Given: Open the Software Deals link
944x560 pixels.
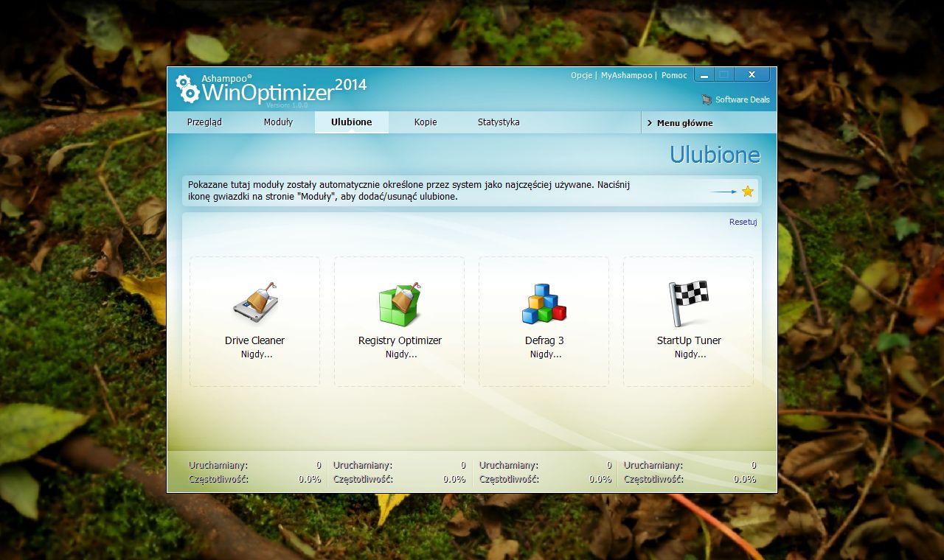Looking at the screenshot, I should (x=742, y=99).
